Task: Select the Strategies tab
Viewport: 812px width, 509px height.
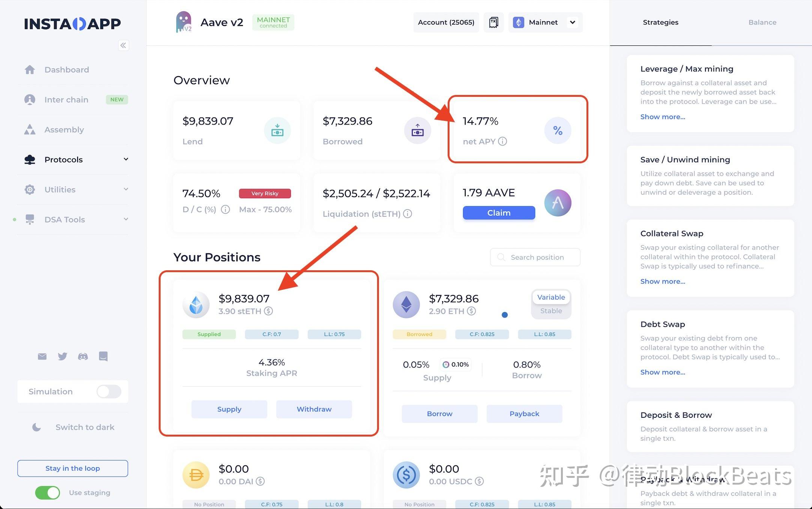Action: (x=660, y=22)
